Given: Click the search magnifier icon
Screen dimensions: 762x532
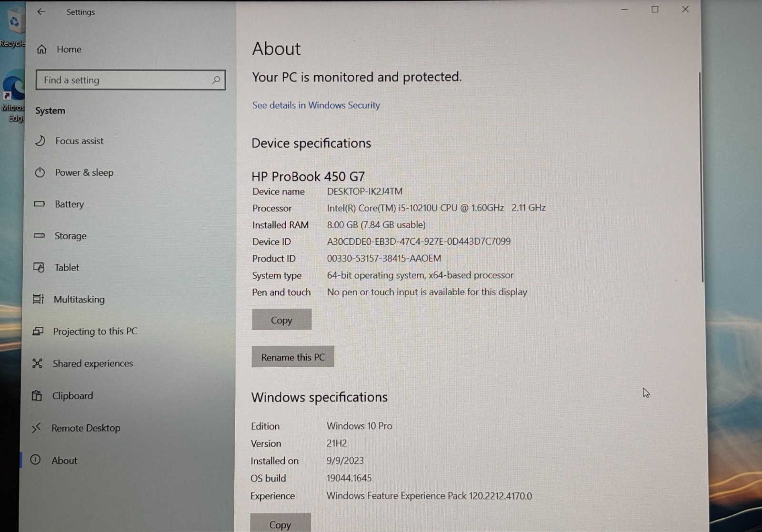Looking at the screenshot, I should coord(216,80).
